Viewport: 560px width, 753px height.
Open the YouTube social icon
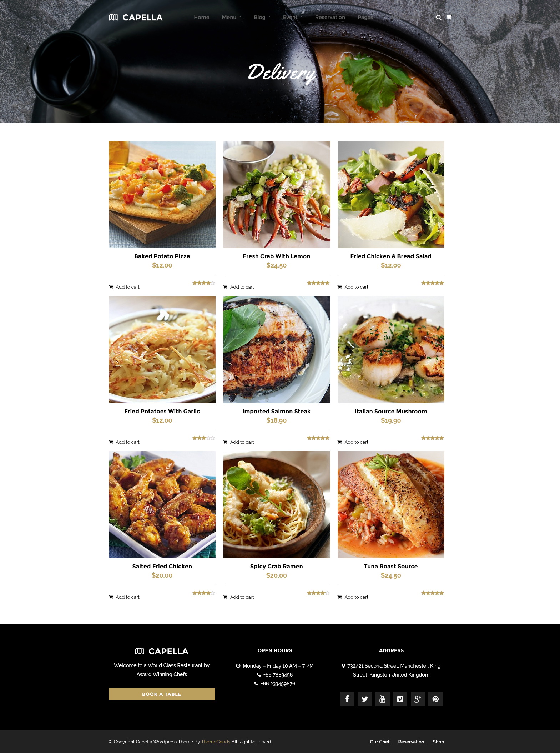[x=382, y=699]
